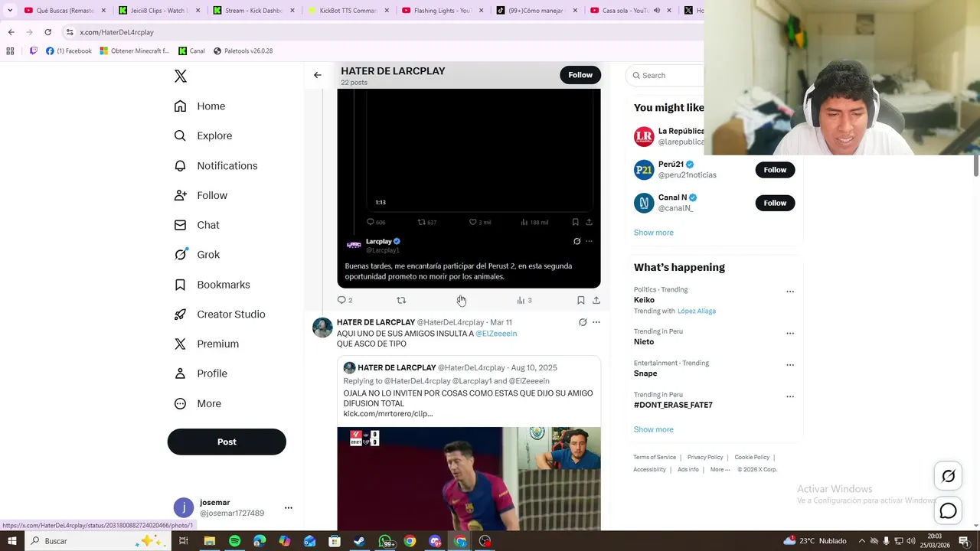Open Steam from Windows taskbar
Screen dimensions: 980x551
tap(359, 541)
